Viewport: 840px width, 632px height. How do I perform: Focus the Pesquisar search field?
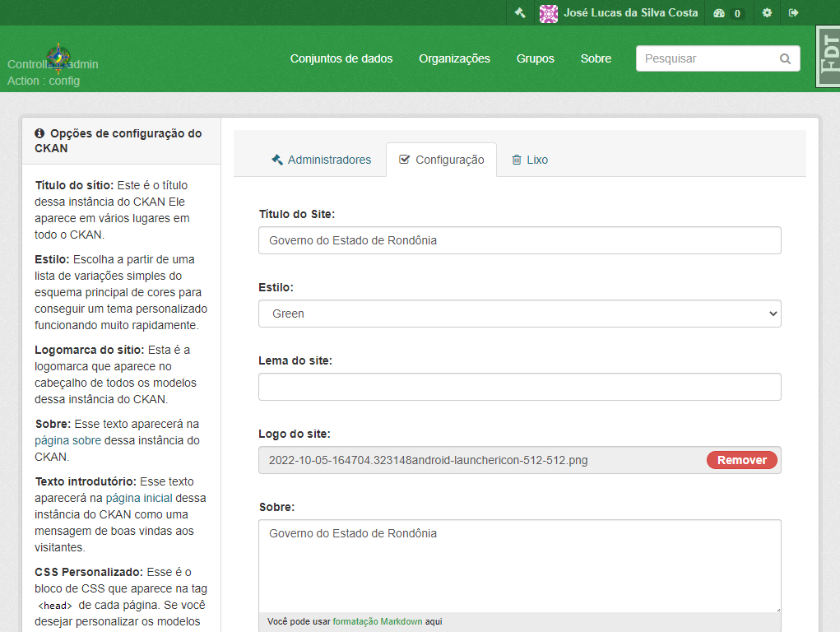[x=708, y=58]
